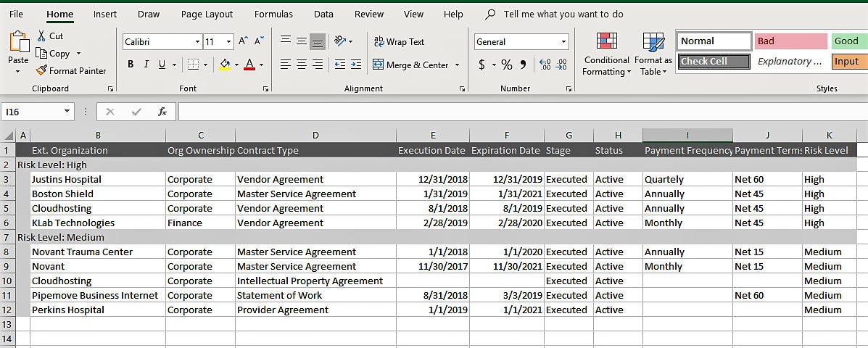Screen dimensions: 868x348
Task: Apply red font color A
Action: 249,65
